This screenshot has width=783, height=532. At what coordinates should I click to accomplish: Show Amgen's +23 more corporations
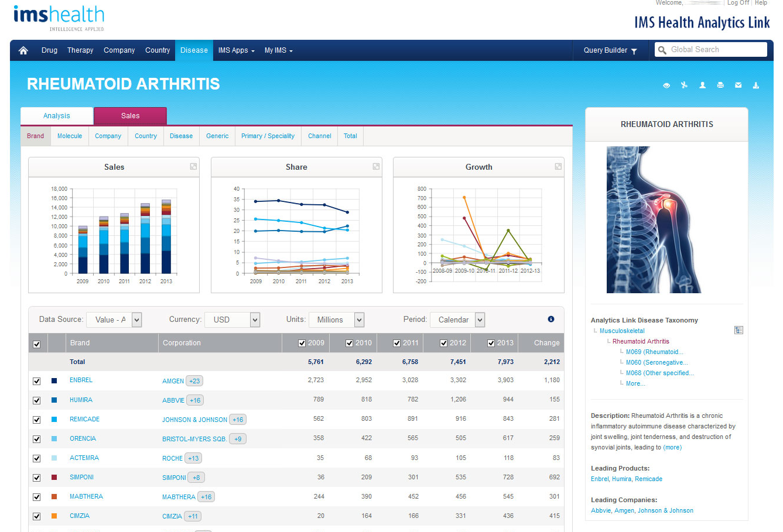194,381
